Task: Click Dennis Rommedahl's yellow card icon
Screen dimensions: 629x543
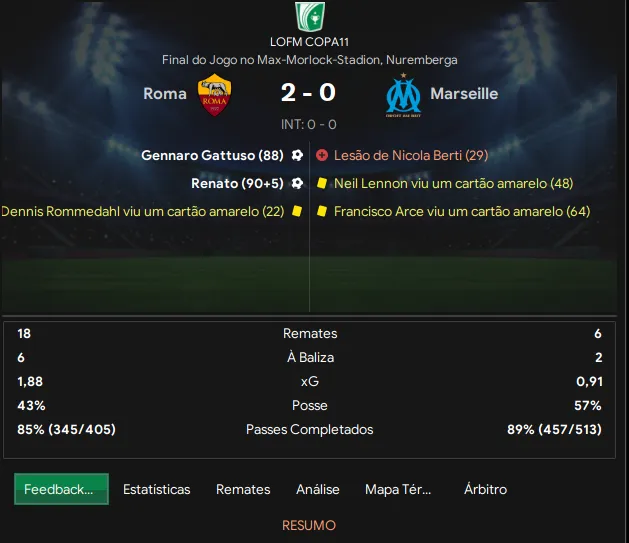Action: tap(297, 212)
